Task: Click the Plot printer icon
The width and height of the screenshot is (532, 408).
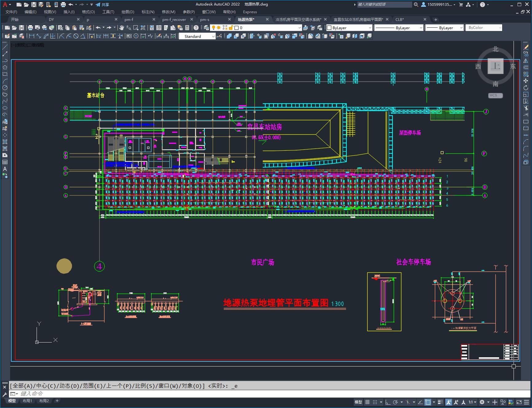Action: pyautogui.click(x=30, y=28)
